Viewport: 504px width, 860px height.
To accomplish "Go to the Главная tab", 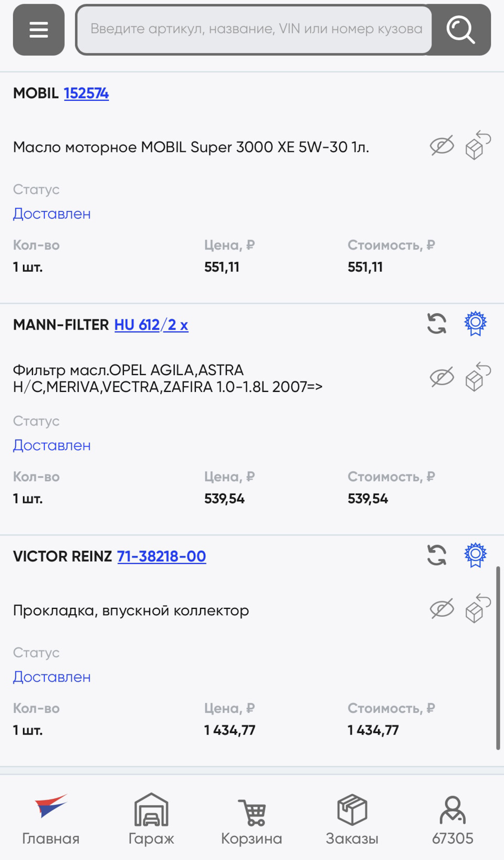I will pos(51,820).
